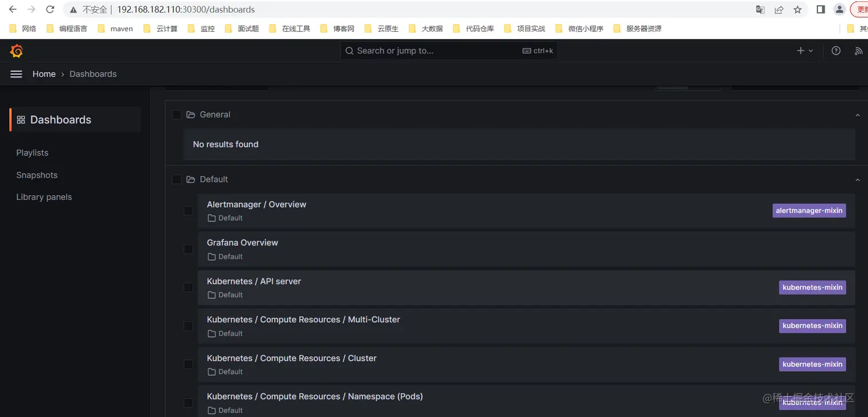Click kubernetes-mixin tag on Cluster row

tap(812, 364)
